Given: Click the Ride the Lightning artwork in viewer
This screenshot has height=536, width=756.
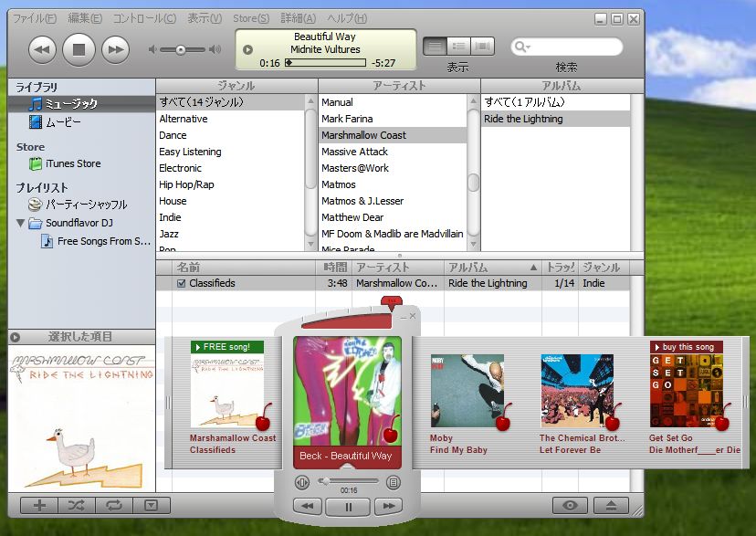Looking at the screenshot, I should pos(81,418).
